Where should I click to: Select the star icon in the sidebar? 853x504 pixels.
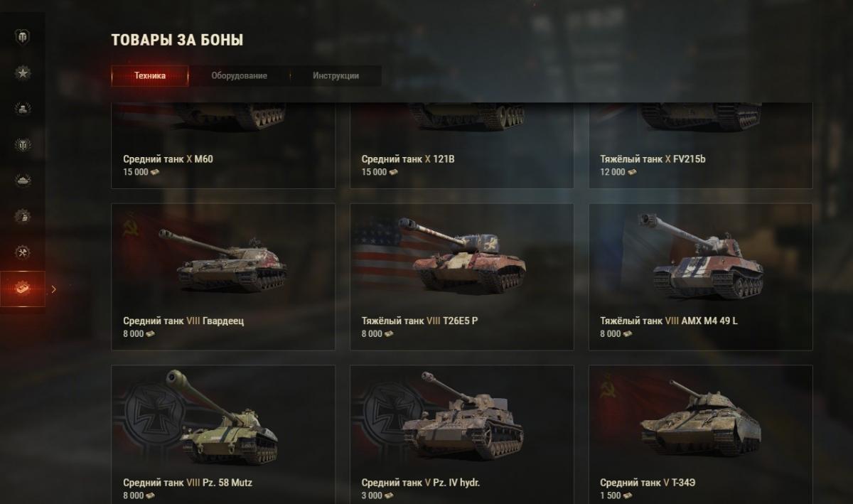pos(23,73)
